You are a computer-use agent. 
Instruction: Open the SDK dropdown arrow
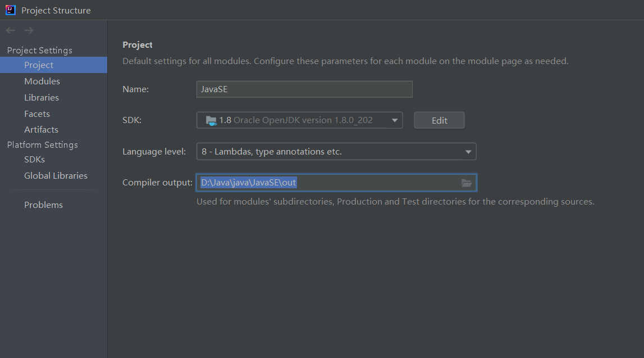[395, 120]
